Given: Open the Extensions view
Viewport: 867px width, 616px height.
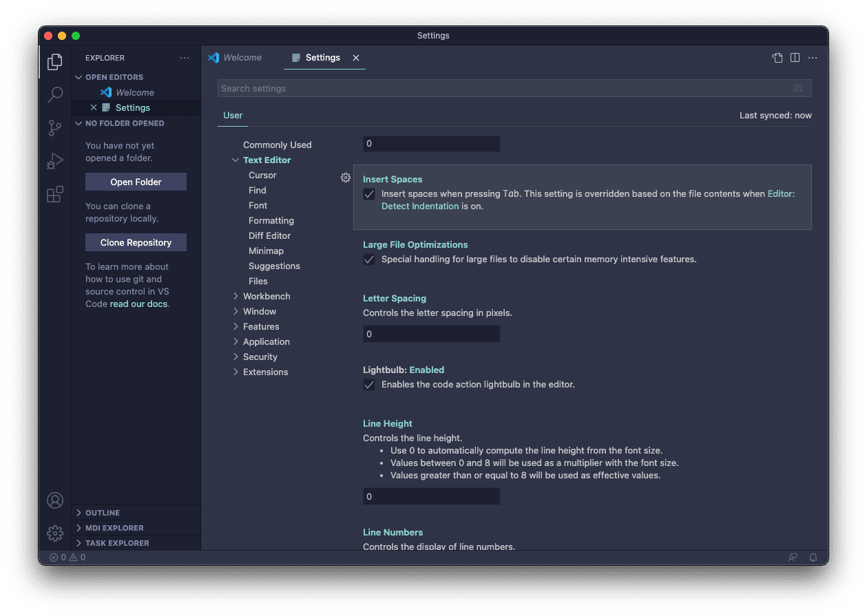Looking at the screenshot, I should pos(55,194).
